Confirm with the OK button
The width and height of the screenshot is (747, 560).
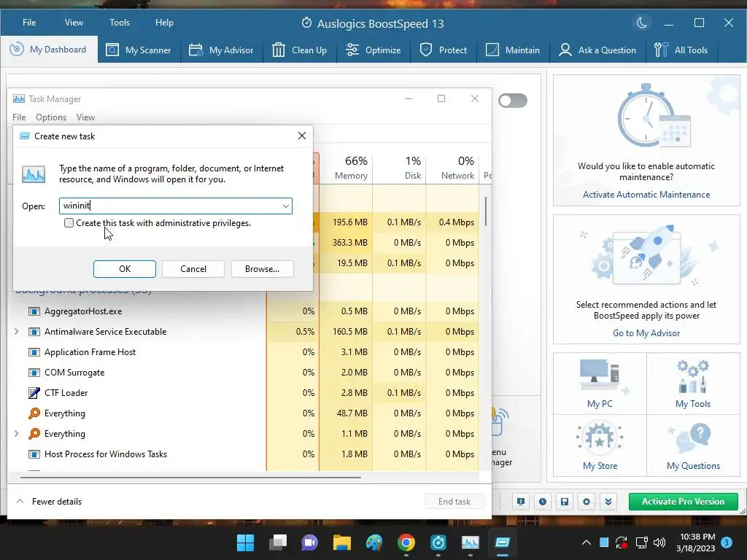pos(125,269)
